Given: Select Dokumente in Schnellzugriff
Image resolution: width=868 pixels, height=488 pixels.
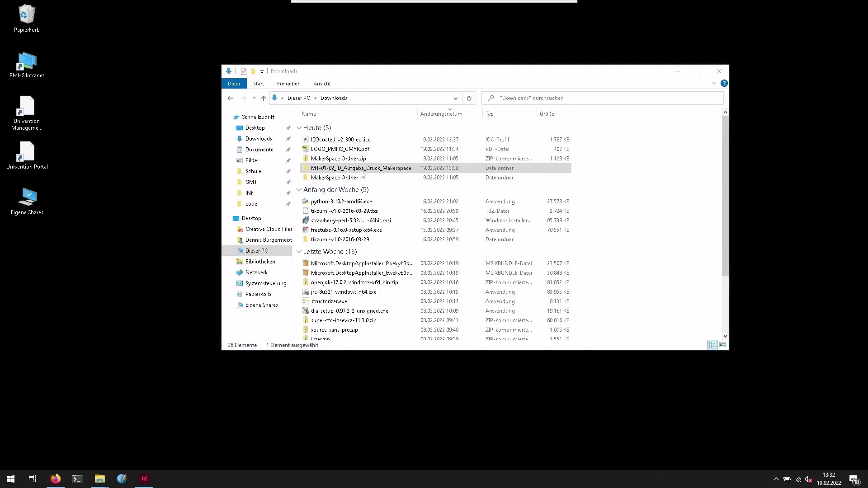Looking at the screenshot, I should coord(259,150).
